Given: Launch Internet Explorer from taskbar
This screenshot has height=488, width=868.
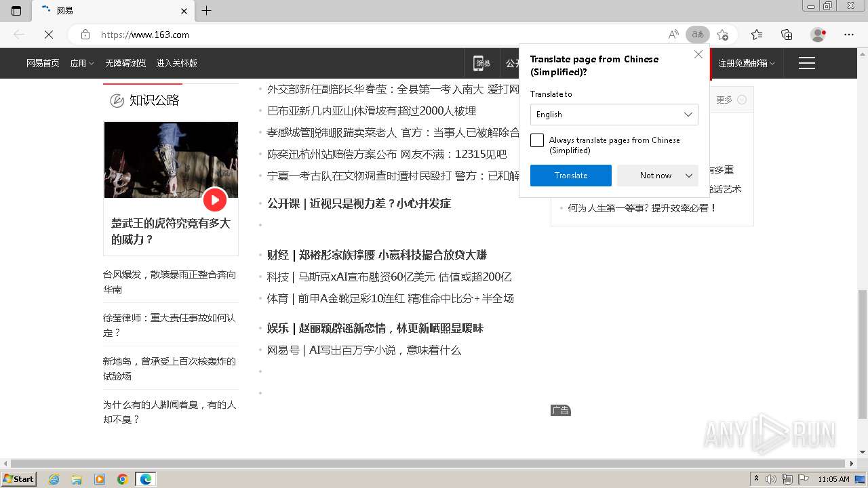Looking at the screenshot, I should tap(54, 479).
